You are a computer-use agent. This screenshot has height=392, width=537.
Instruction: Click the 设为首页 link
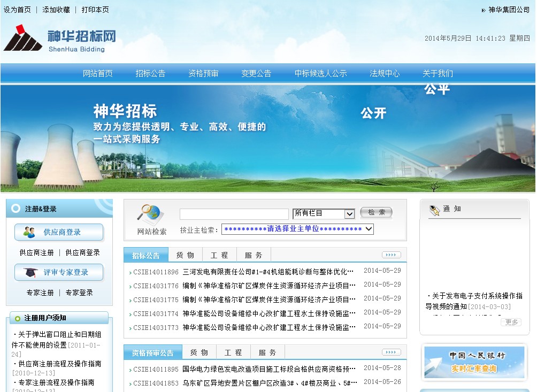click(17, 10)
